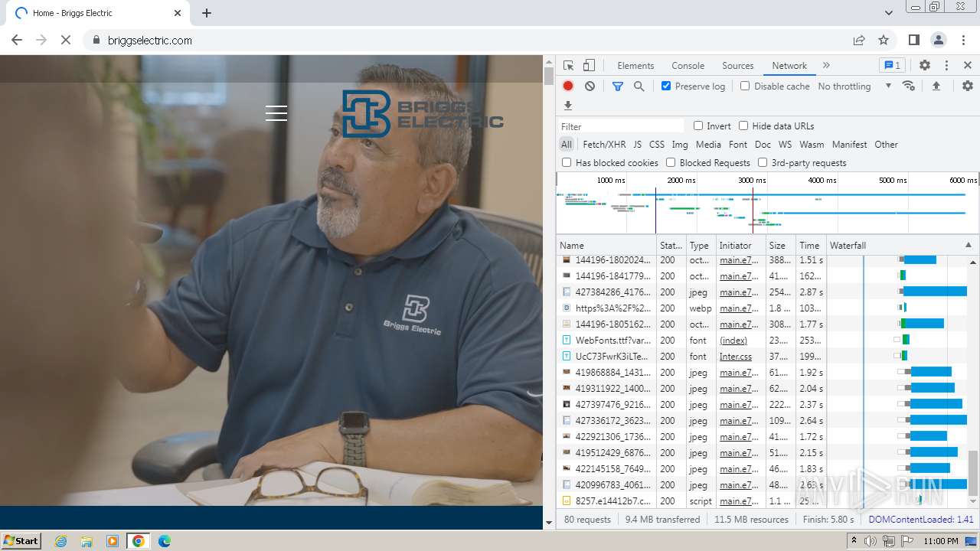Viewport: 980px width, 551px height.
Task: Open the tab search chevron
Action: tap(888, 13)
